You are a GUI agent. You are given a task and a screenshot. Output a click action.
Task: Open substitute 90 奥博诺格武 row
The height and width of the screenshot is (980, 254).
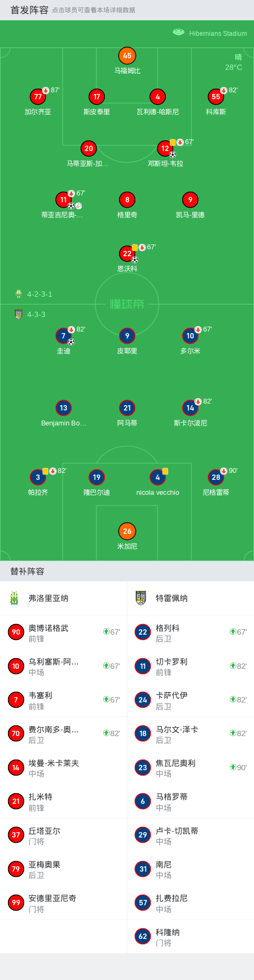(x=64, y=633)
